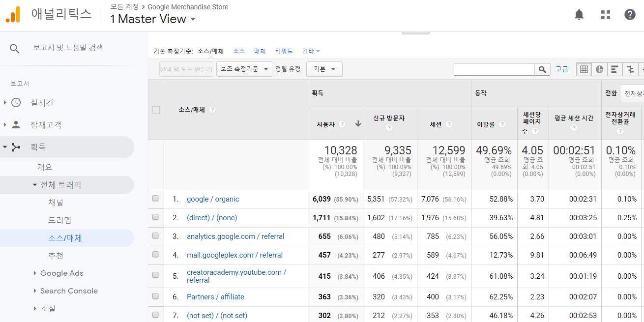This screenshot has height=322, width=644.
Task: Click the acquisition icon beside 획득
Action: (x=16, y=147)
